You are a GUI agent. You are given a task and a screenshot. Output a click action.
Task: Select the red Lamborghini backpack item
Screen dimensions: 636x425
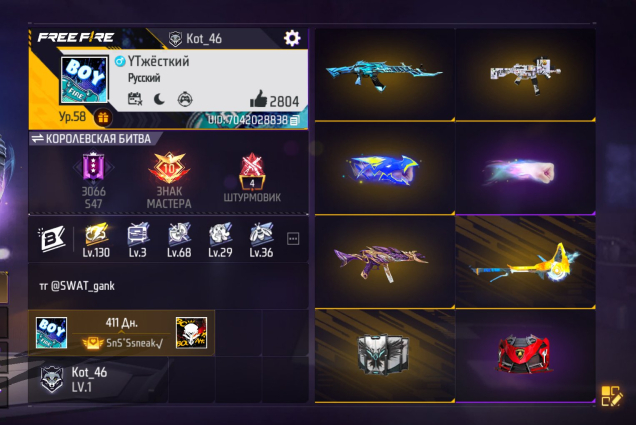tap(525, 354)
